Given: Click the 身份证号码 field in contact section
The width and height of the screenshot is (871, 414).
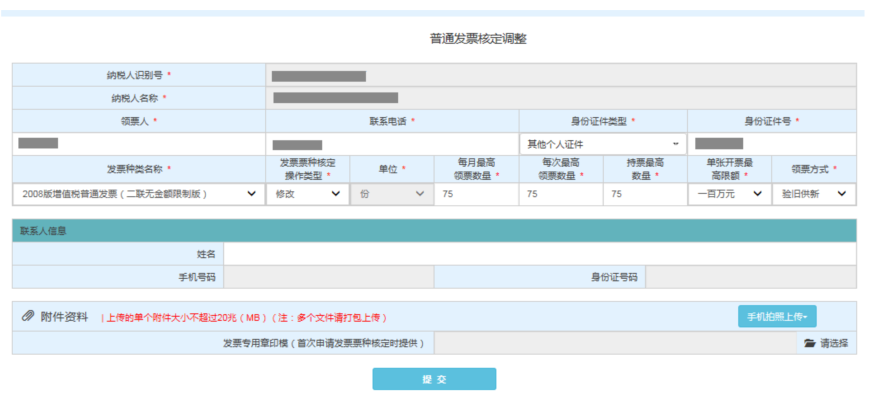Looking at the screenshot, I should pyautogui.click(x=750, y=277).
